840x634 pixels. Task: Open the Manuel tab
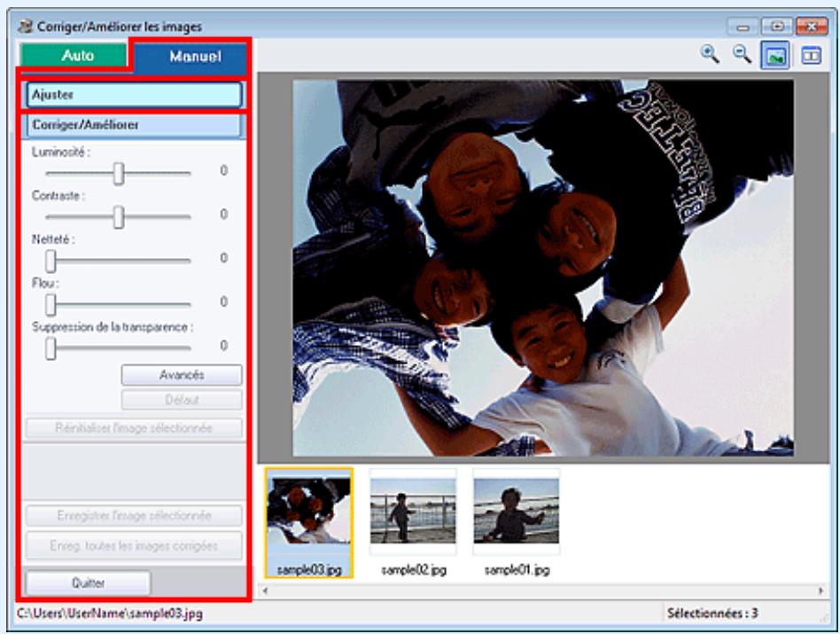(x=191, y=56)
